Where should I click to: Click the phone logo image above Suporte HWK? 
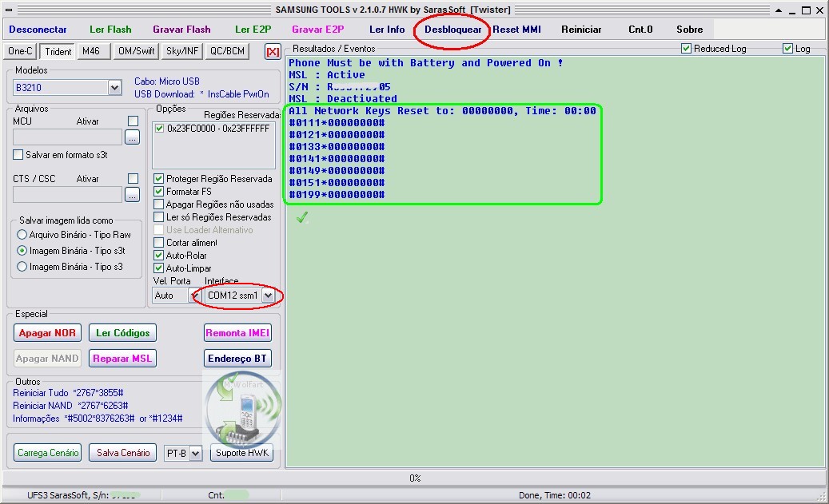[x=243, y=410]
